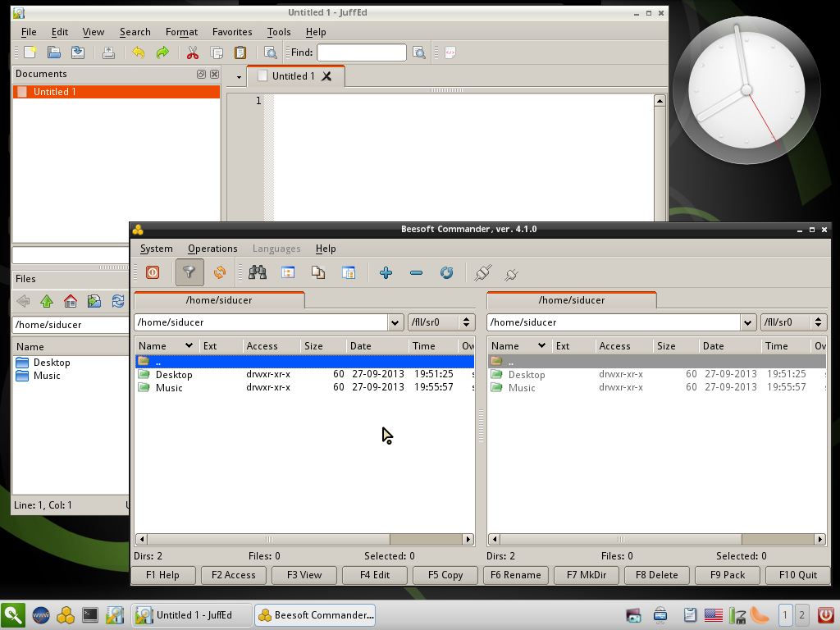Click the Open file icon in JuffEd toolbar
The width and height of the screenshot is (840, 630).
coord(53,52)
